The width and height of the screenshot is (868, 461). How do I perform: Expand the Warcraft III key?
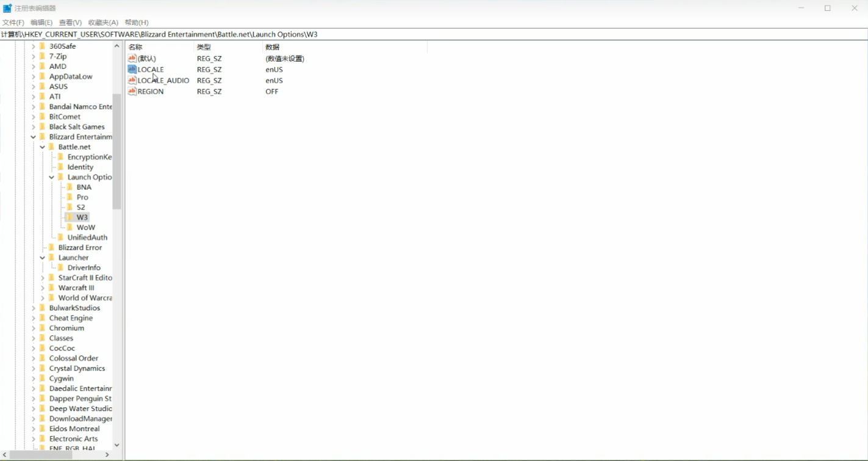coord(43,288)
